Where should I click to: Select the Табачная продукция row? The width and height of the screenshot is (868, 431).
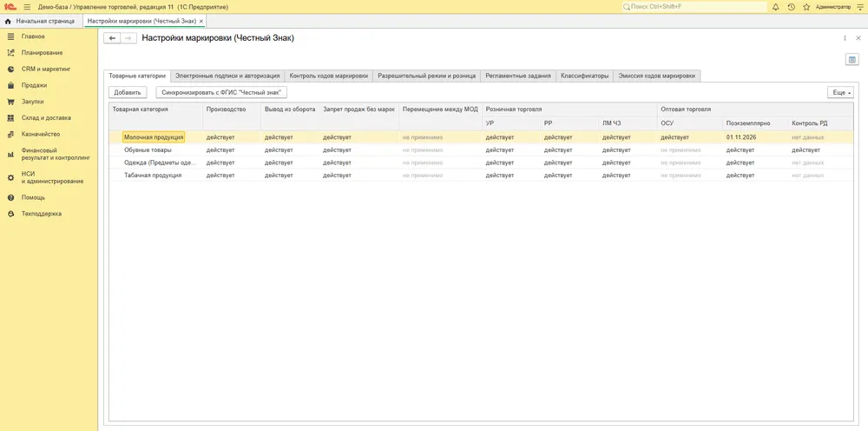[480, 175]
